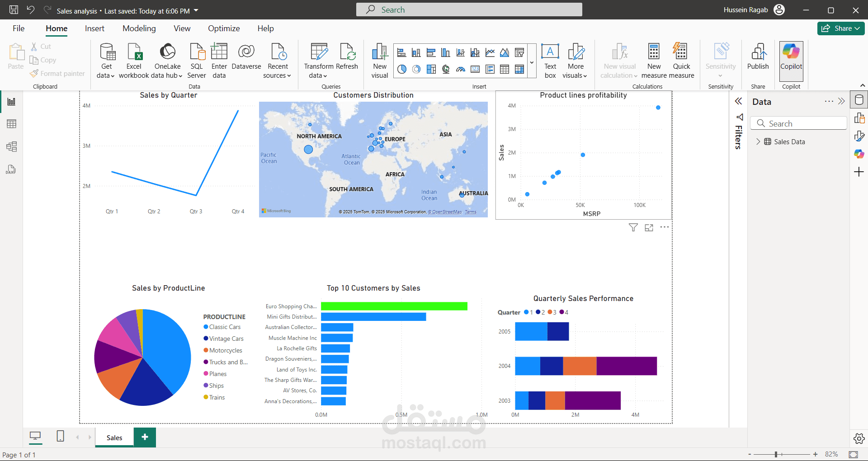868x461 pixels.
Task: Select the Sales page tab
Action: click(114, 437)
